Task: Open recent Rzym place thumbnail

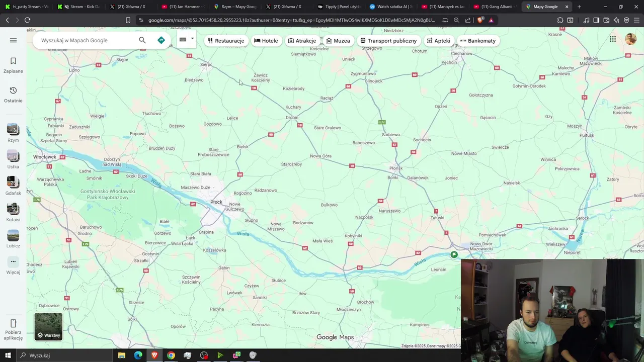Action: point(13,129)
